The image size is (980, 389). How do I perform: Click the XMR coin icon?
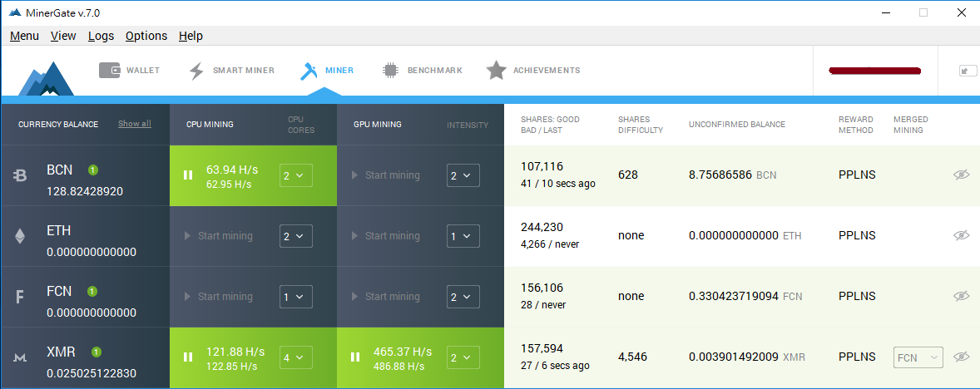(20, 357)
